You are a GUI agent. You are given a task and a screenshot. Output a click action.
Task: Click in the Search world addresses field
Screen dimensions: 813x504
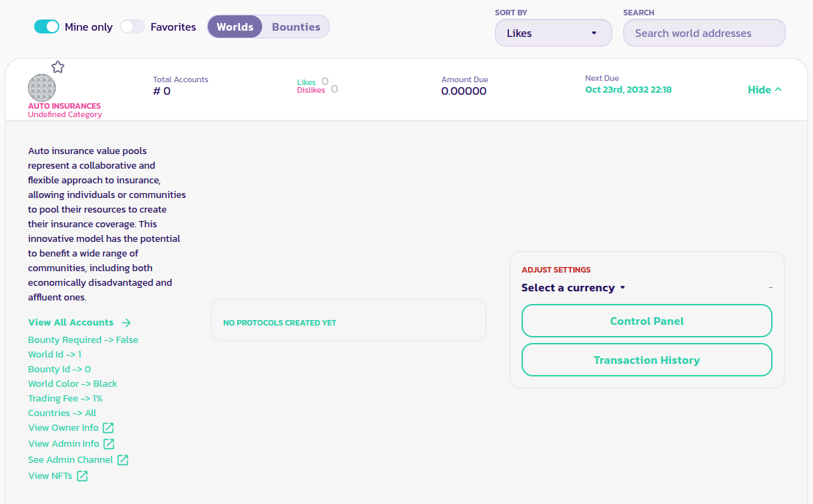[x=704, y=33]
